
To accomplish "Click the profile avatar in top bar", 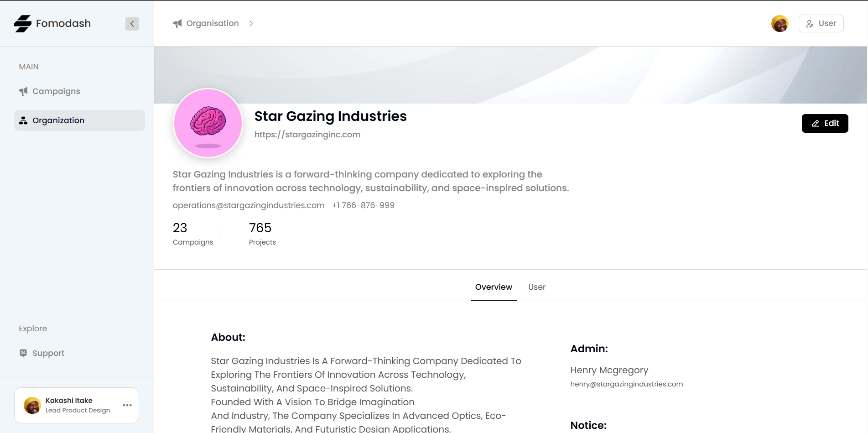I will click(x=780, y=24).
